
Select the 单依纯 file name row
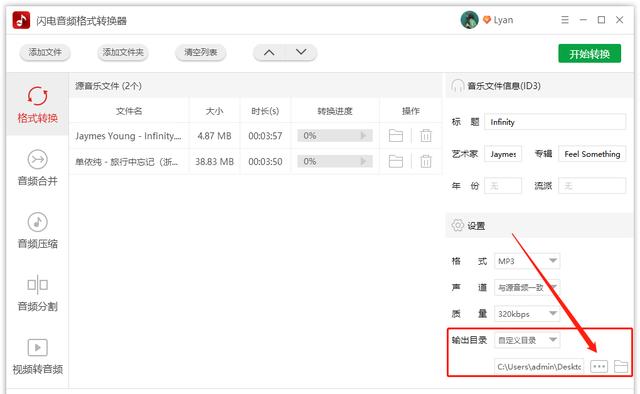point(127,162)
